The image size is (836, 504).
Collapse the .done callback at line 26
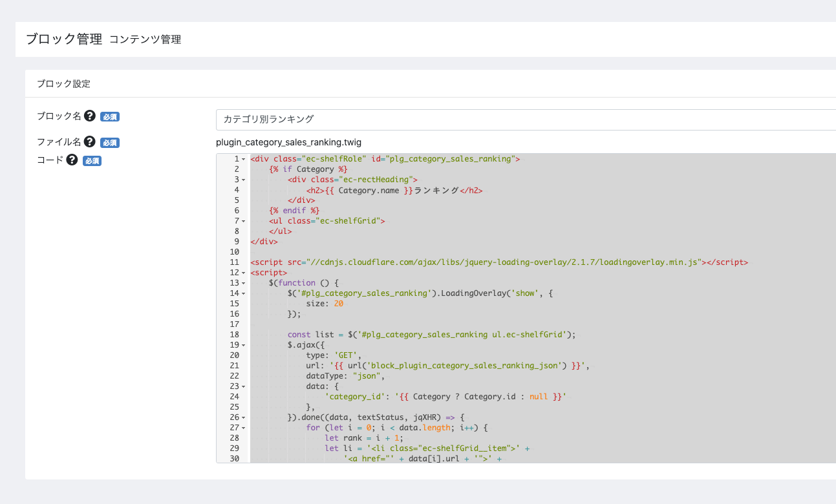coord(243,417)
